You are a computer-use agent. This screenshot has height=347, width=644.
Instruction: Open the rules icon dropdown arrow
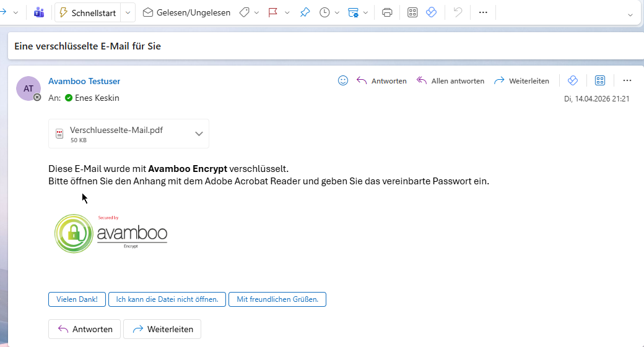[x=365, y=13]
